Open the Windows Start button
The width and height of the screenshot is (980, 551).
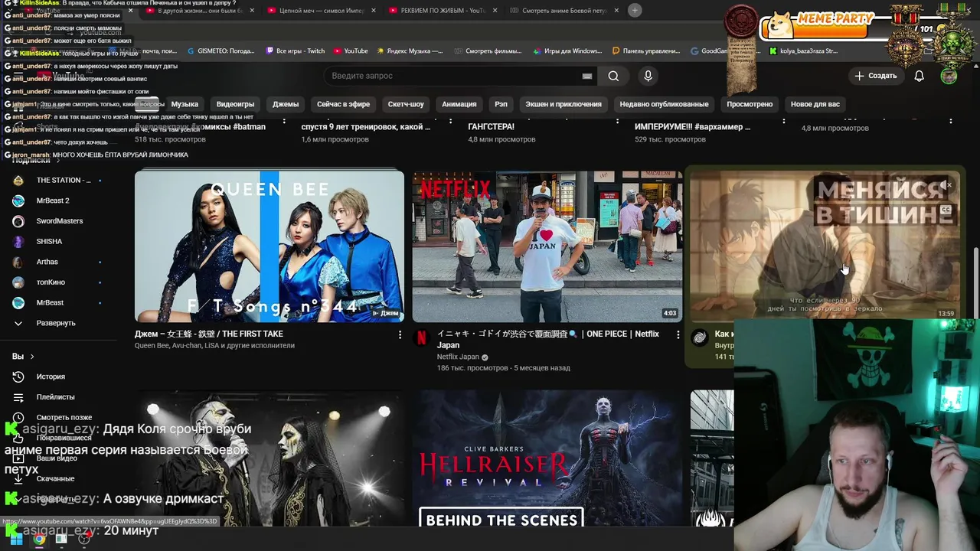pos(16,539)
